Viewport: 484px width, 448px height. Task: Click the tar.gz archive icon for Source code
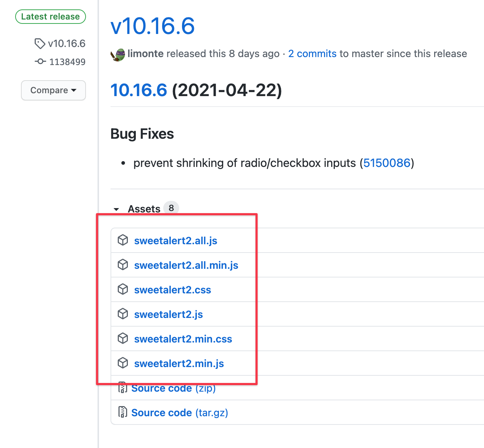click(x=123, y=412)
